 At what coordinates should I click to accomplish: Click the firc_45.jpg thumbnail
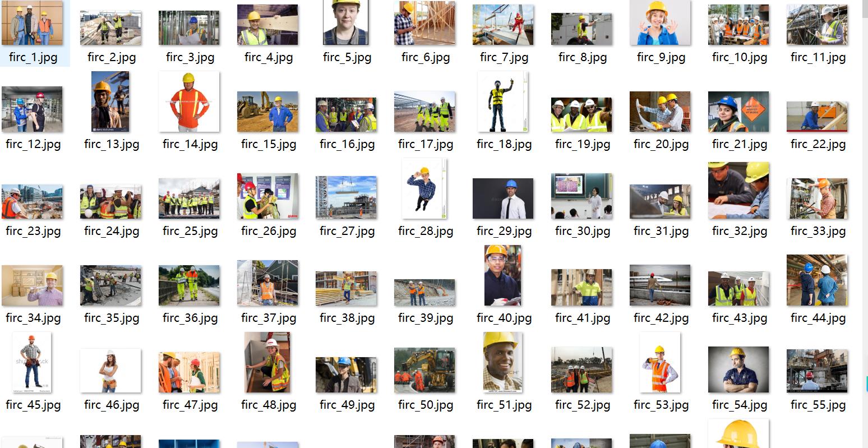[x=31, y=362]
